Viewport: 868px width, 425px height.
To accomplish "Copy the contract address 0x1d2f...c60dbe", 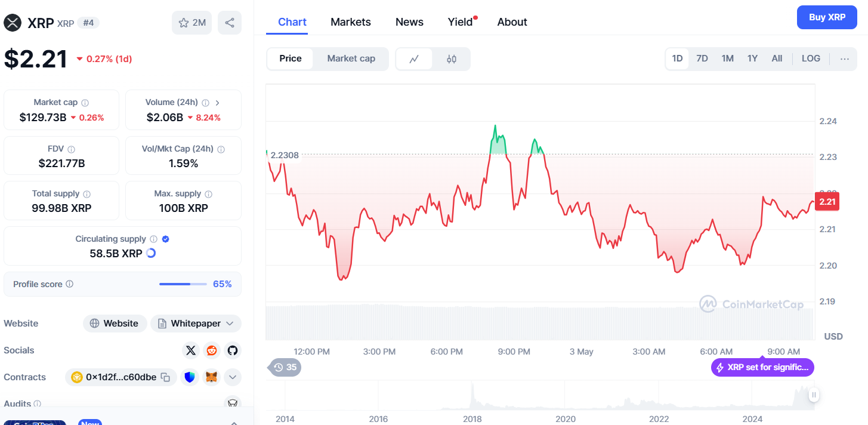I will (165, 377).
